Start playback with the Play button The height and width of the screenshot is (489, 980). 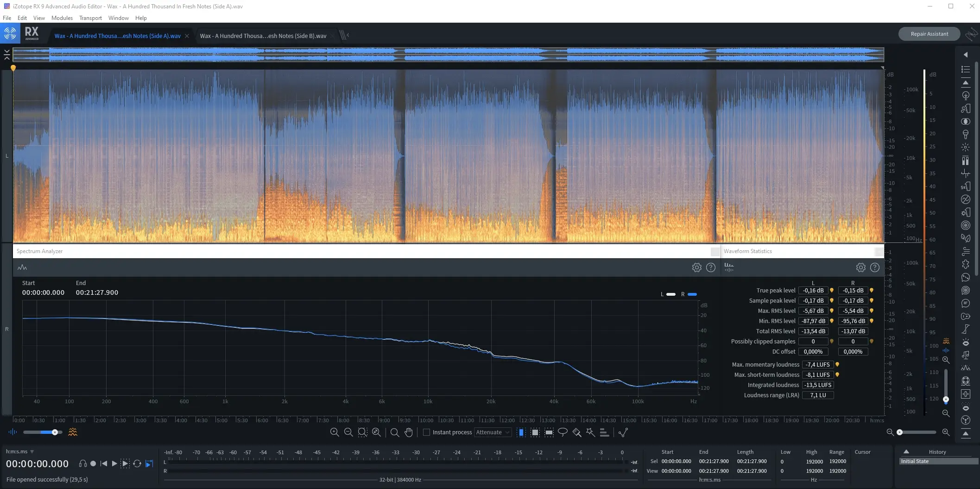click(114, 464)
